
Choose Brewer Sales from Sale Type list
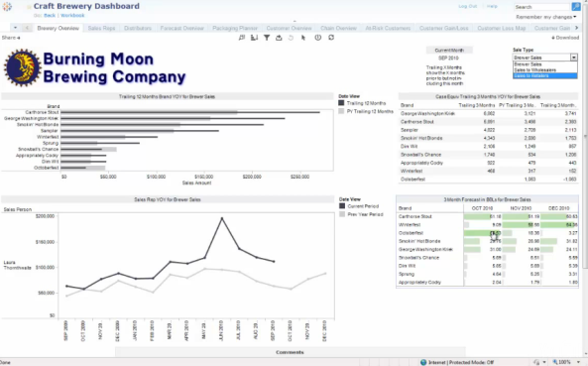544,64
